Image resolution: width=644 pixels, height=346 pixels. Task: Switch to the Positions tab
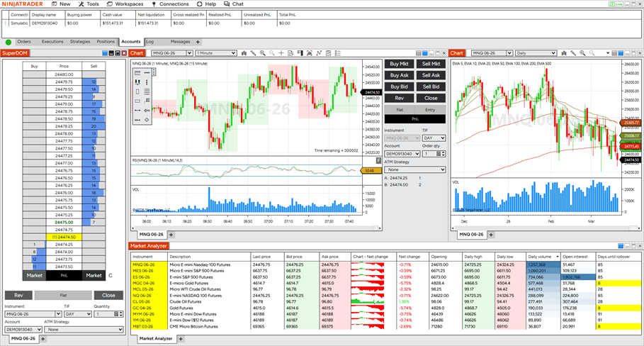106,42
